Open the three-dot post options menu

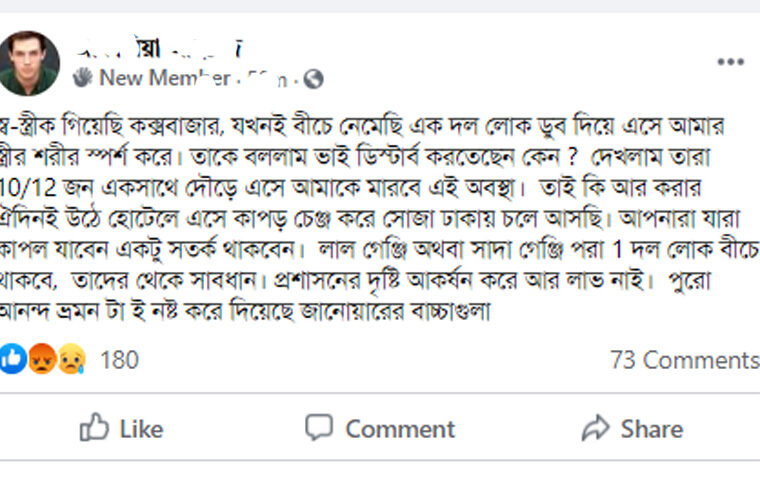[730, 62]
